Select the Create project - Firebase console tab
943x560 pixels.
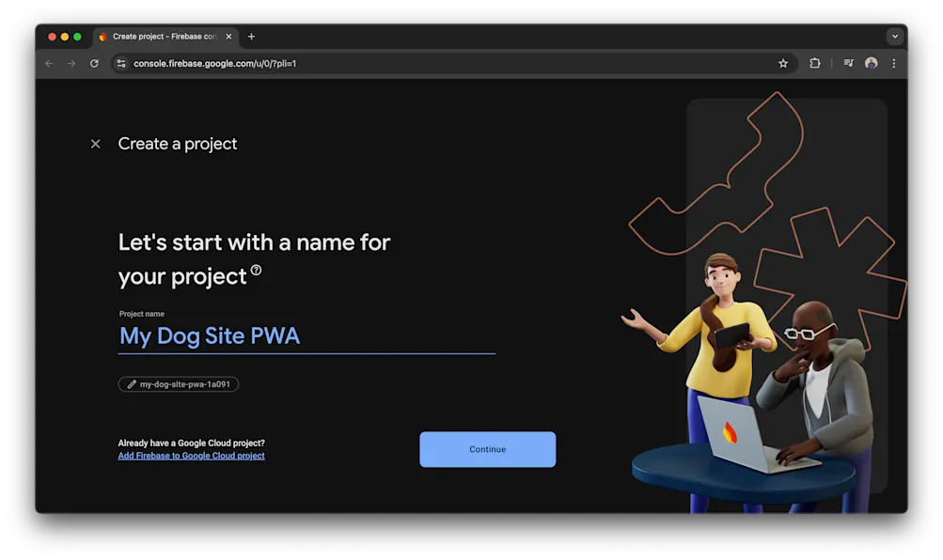pyautogui.click(x=165, y=37)
